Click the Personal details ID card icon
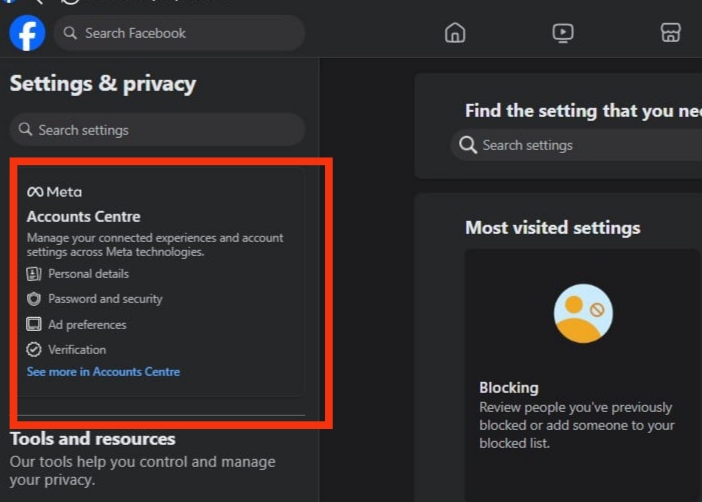Viewport: 702px width, 502px height. (x=34, y=274)
